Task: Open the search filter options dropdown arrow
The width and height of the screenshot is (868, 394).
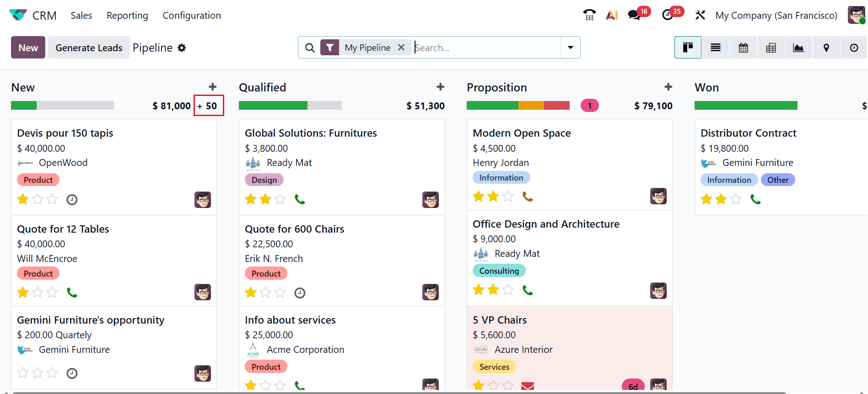Action: click(570, 47)
